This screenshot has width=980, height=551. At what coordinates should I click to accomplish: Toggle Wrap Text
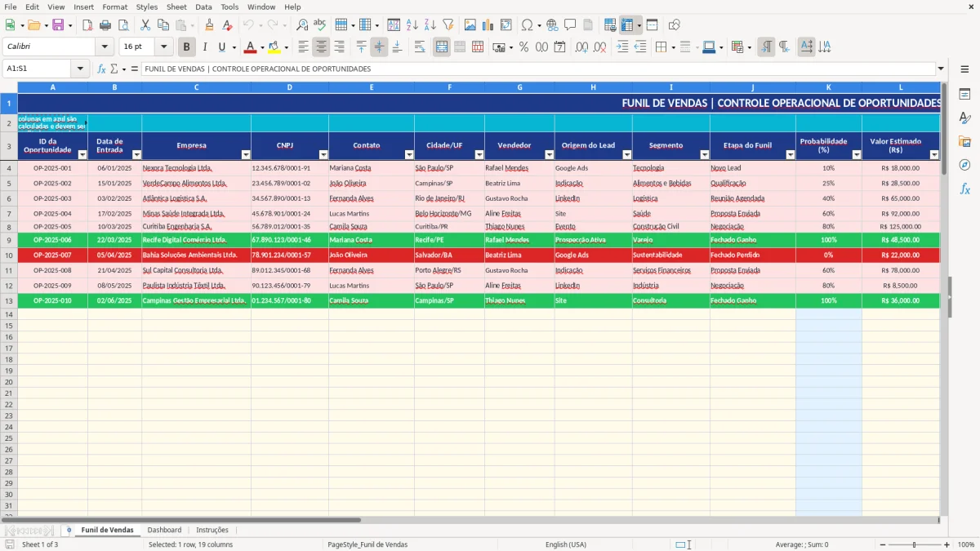click(420, 47)
